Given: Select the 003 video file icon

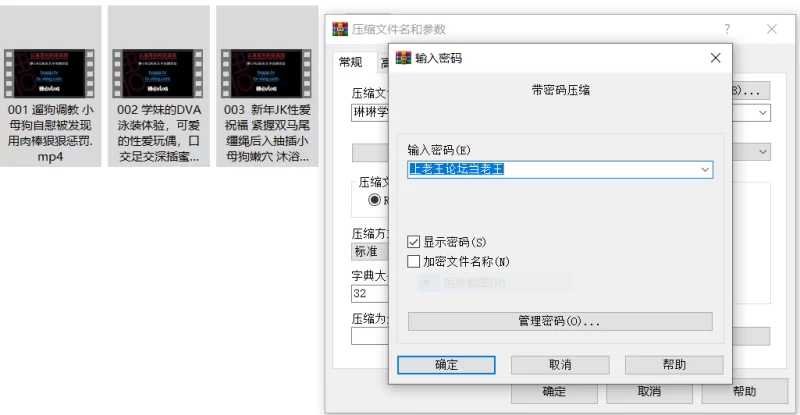Looking at the screenshot, I should pyautogui.click(x=266, y=73).
